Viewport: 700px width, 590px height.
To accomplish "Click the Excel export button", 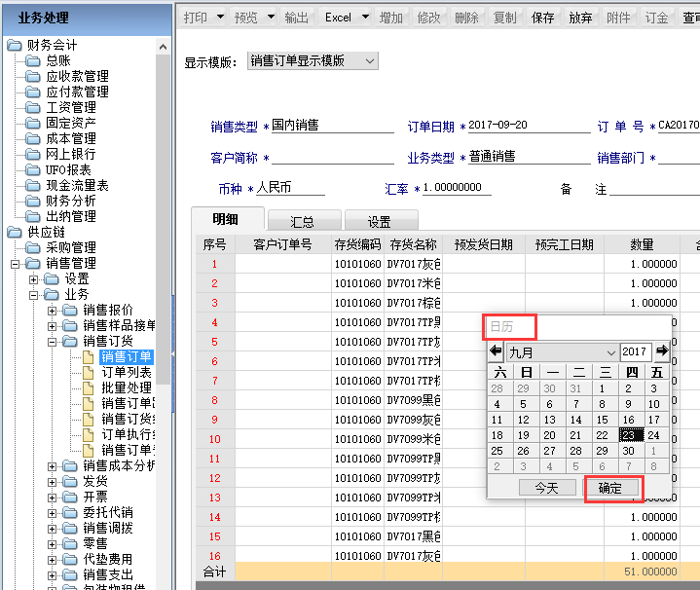I will click(338, 18).
